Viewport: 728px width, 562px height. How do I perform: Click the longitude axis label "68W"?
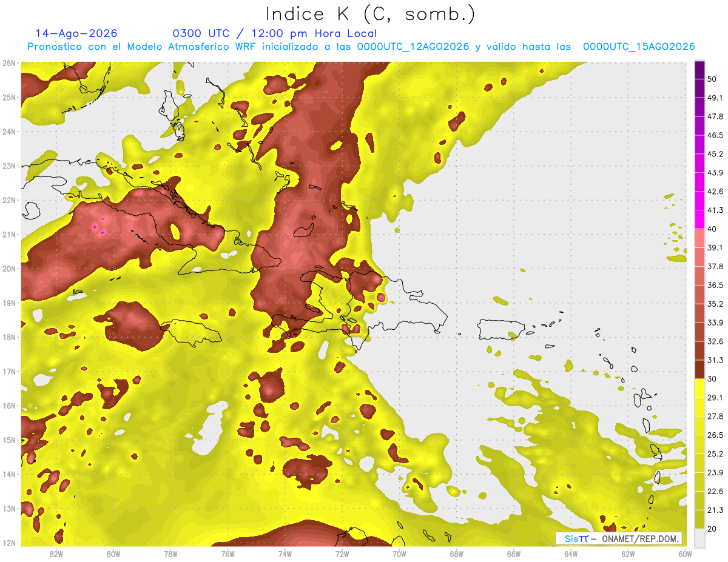(456, 554)
